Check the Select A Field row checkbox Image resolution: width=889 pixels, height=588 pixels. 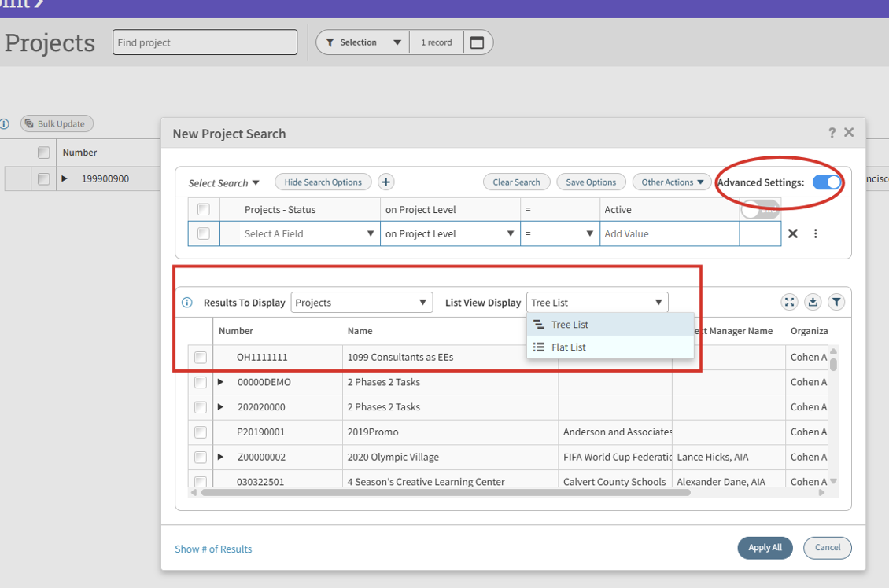(204, 233)
